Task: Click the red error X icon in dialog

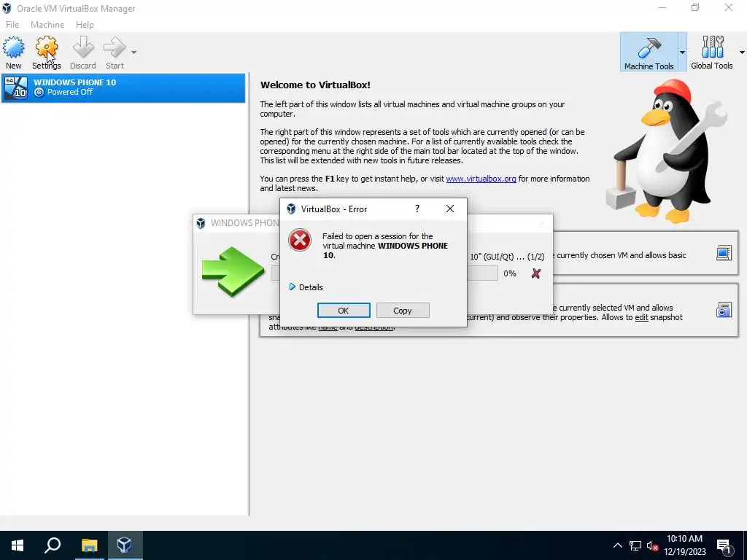Action: (x=300, y=240)
